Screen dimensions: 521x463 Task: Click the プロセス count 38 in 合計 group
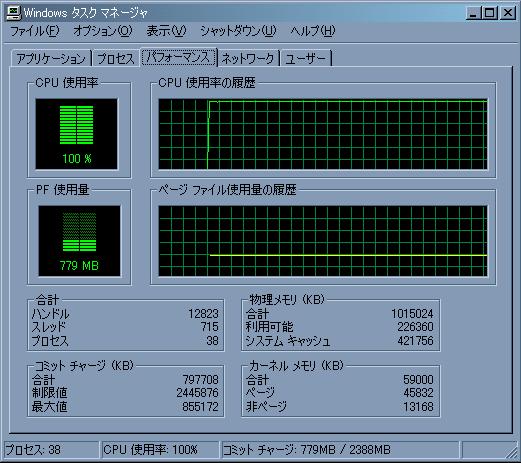point(212,341)
